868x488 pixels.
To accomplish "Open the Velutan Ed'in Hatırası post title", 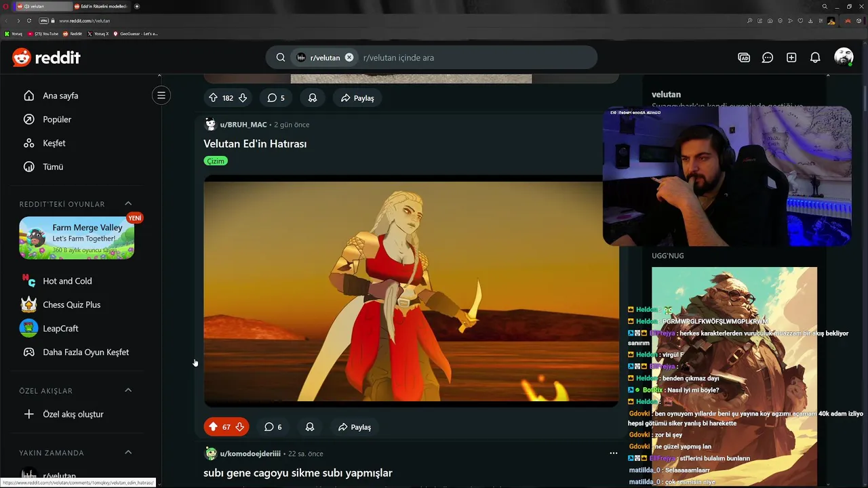I will 255,144.
